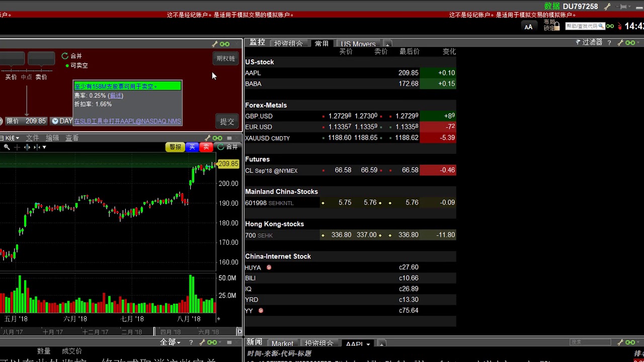Screen dimensions: 644x362
Task: Click the refresh icon beside 合并 in order panel
Action: (65, 56)
